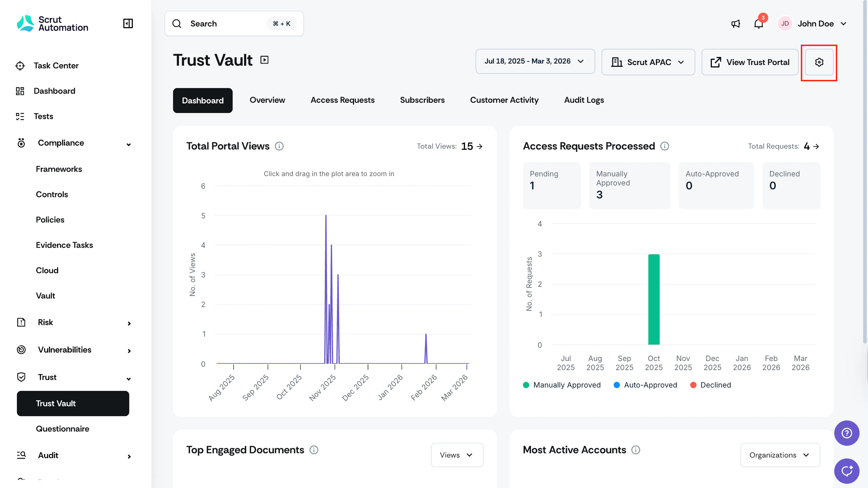Click the Most Active Accounts info icon
Image resolution: width=868 pixels, height=488 pixels.
click(635, 450)
